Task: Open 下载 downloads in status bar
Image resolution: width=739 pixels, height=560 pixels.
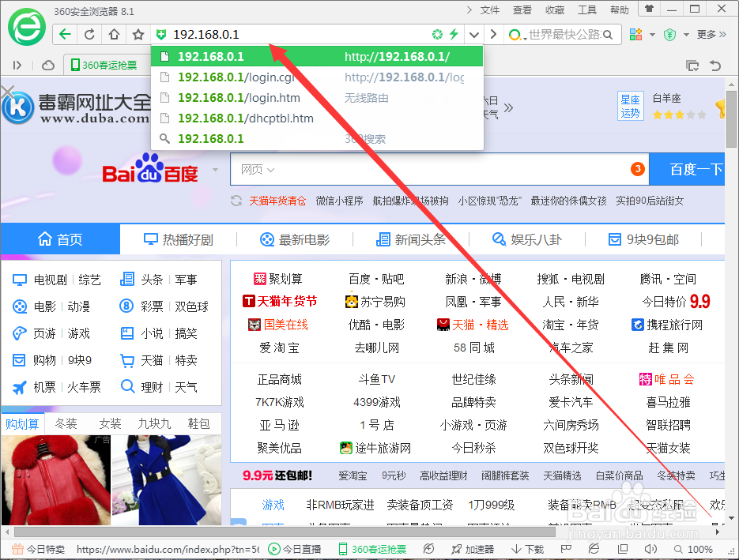Action: tap(528, 549)
